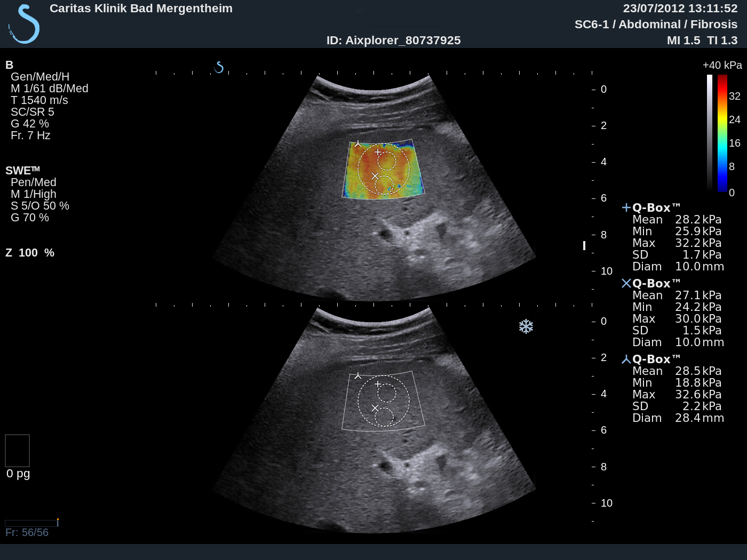This screenshot has height=560, width=747.
Task: Click the X marker in the color elastography map
Action: tap(375, 176)
